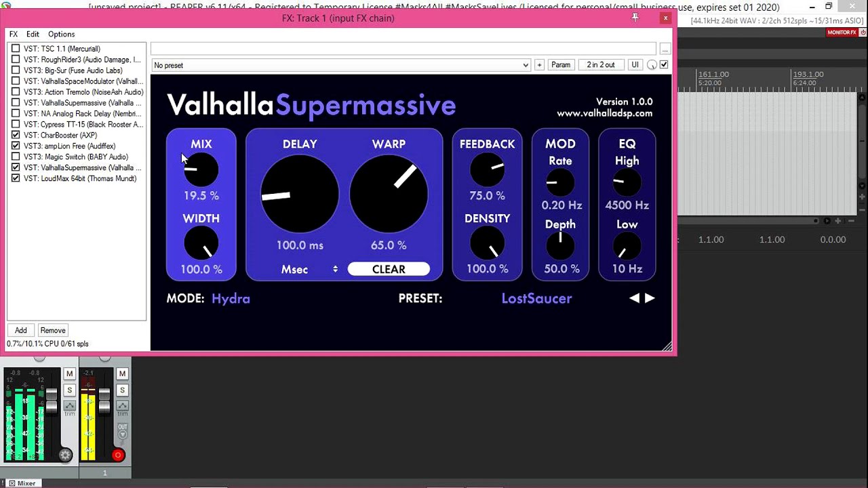The height and width of the screenshot is (488, 868).
Task: Click the large WARP knob
Action: [389, 194]
